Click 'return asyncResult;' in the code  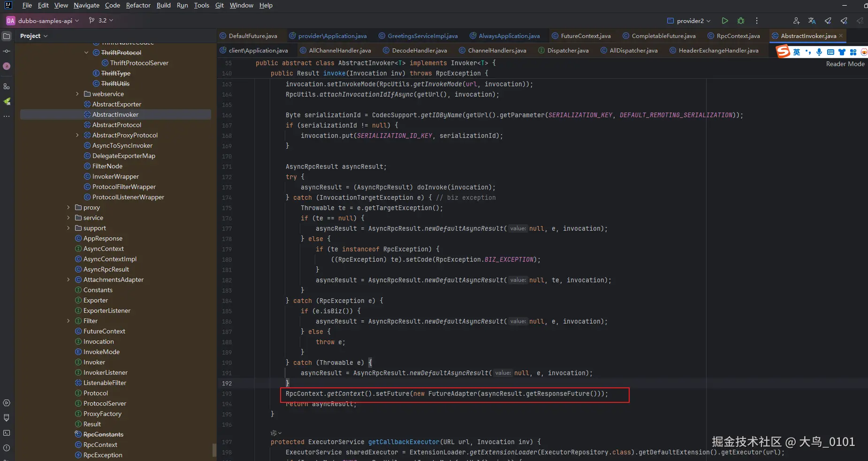[321, 404]
